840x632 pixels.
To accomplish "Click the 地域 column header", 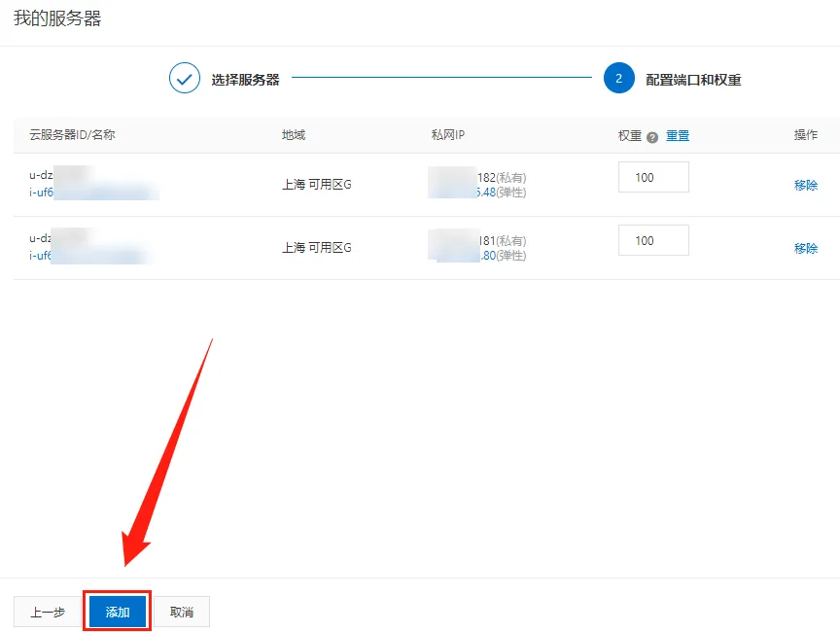I will coord(294,135).
